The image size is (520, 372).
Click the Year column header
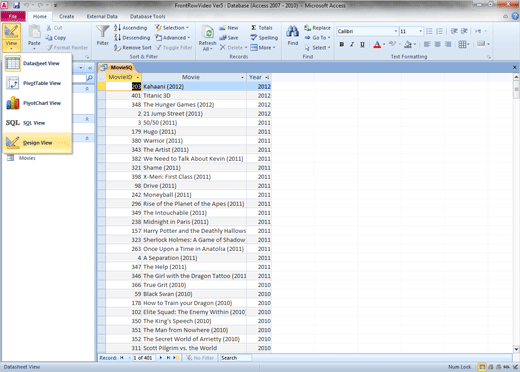coord(259,77)
